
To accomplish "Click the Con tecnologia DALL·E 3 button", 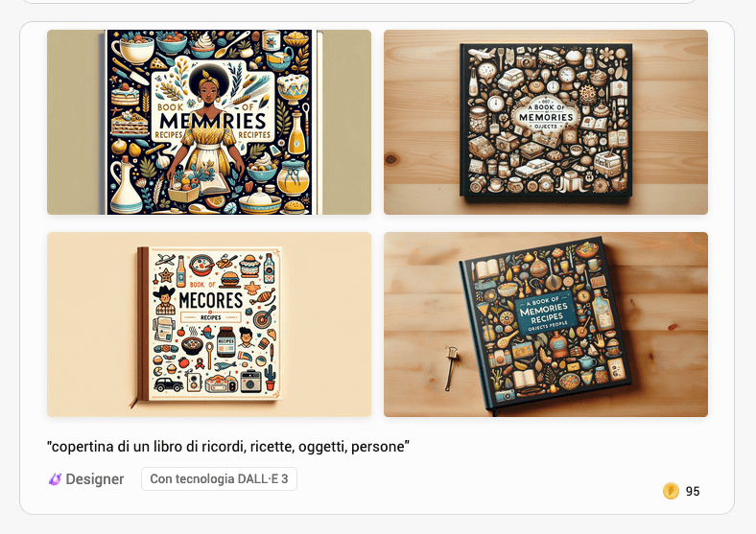I will [219, 479].
